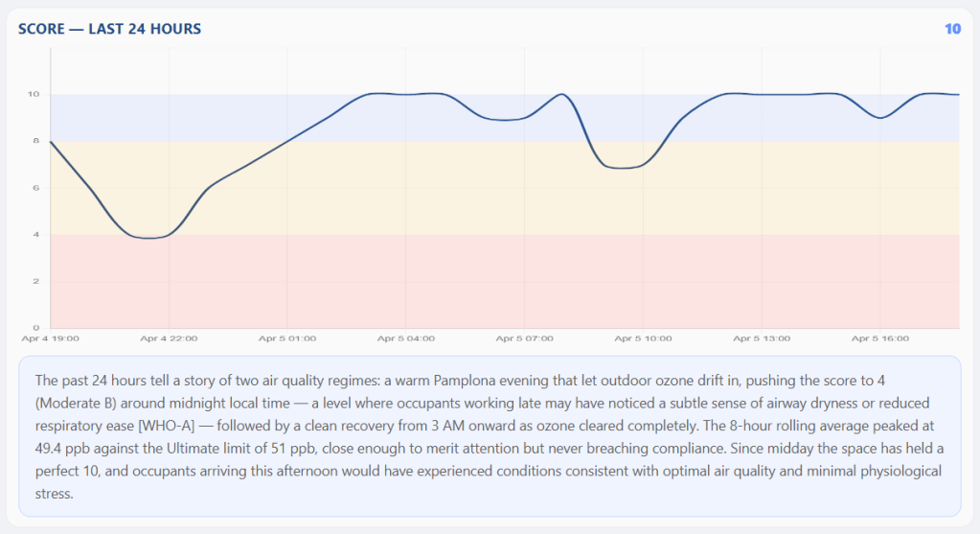This screenshot has height=534, width=980.
Task: Click the Apr 5 13:00 axis label
Action: coord(762,338)
